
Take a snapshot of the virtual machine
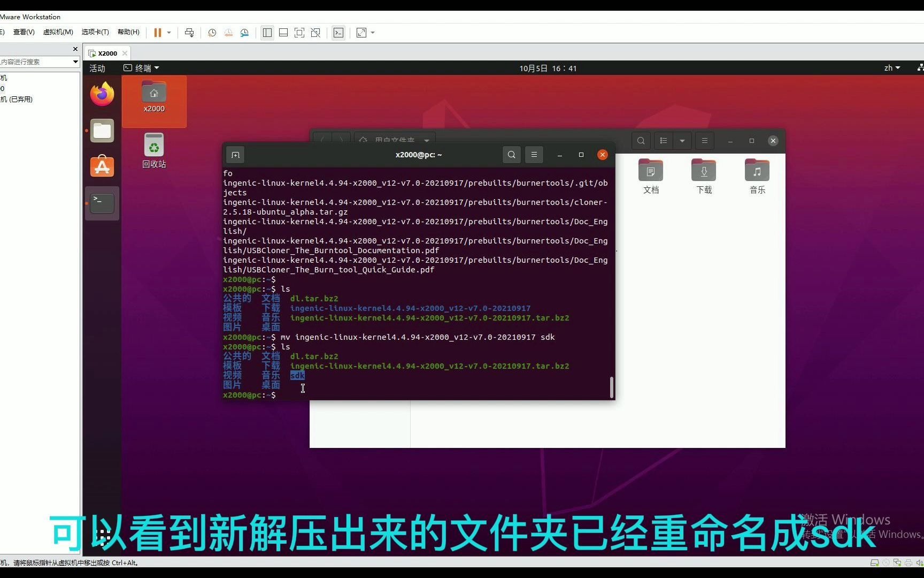[x=212, y=33]
